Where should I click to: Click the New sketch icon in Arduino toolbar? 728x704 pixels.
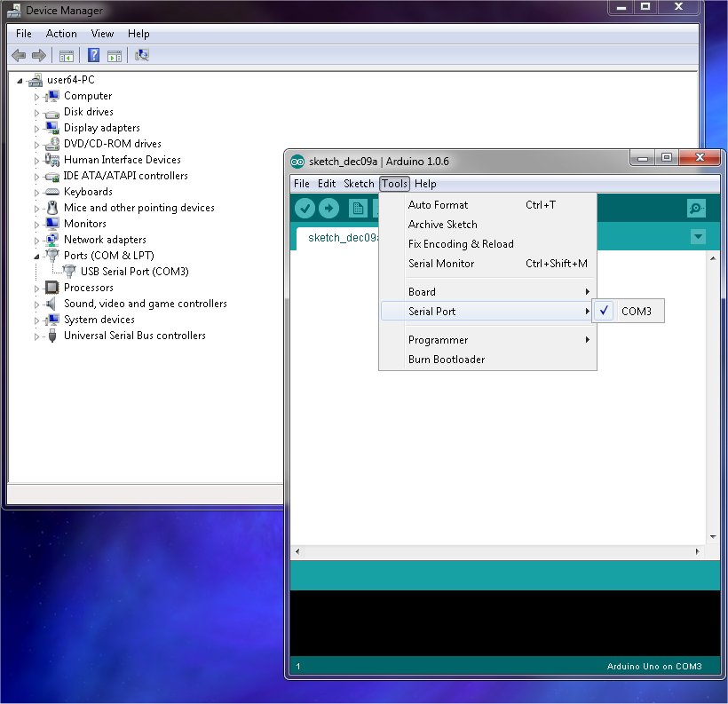point(358,208)
